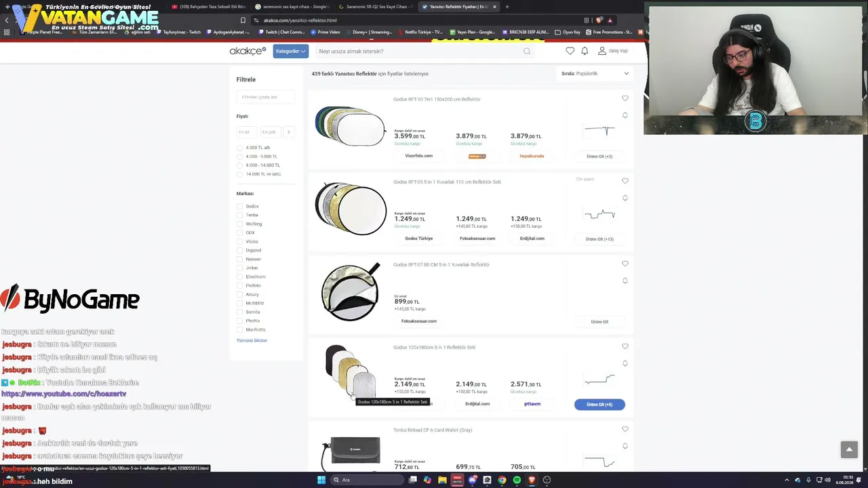This screenshot has height=488, width=868.
Task: Favorite the Temba Reload CF 6 Card Wallet
Action: pyautogui.click(x=625, y=429)
